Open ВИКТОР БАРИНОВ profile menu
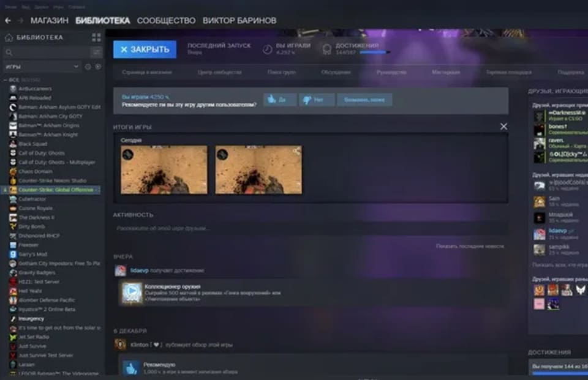The image size is (588, 380). point(239,21)
